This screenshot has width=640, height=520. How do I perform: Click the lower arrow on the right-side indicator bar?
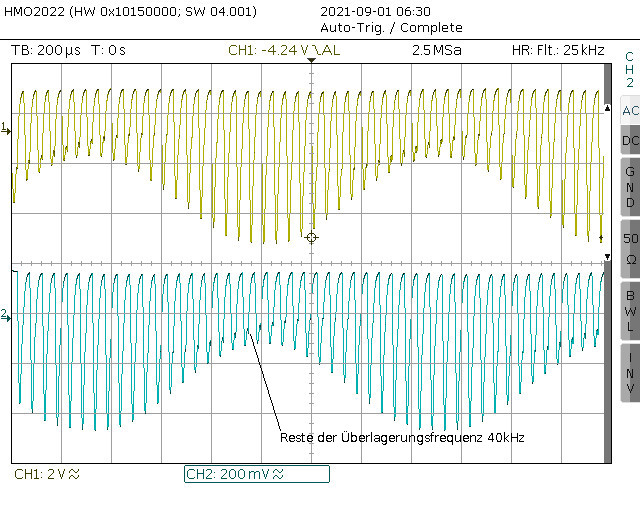click(x=607, y=257)
